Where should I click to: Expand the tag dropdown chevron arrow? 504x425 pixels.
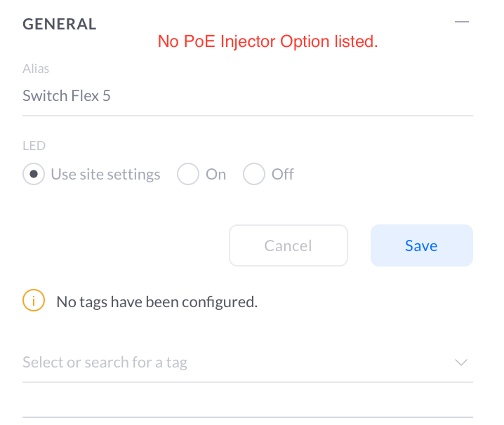click(x=461, y=363)
